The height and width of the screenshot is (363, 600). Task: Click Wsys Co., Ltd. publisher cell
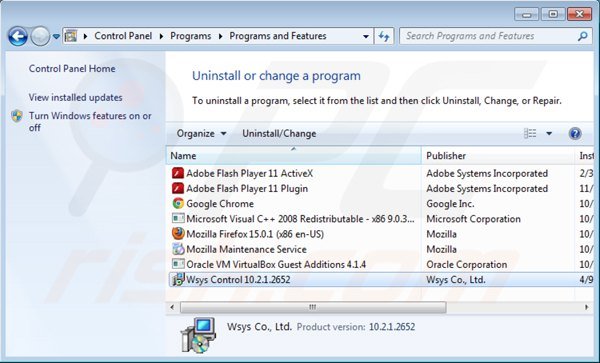tap(456, 280)
